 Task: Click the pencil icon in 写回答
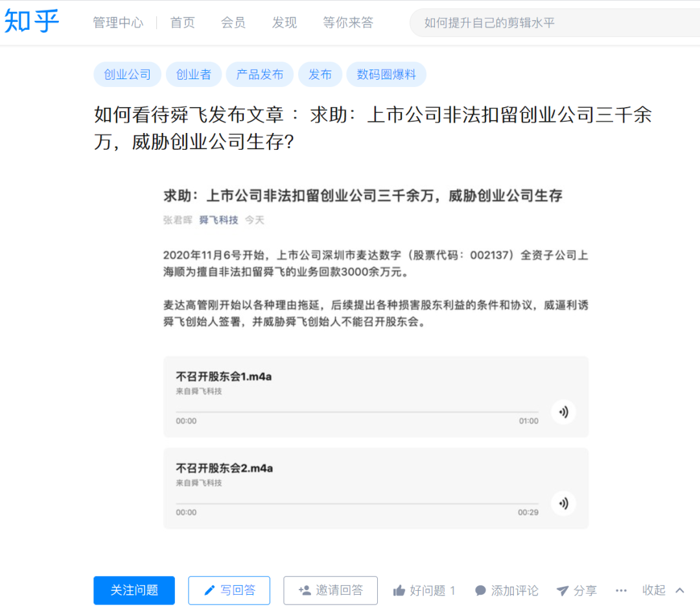[x=209, y=590]
